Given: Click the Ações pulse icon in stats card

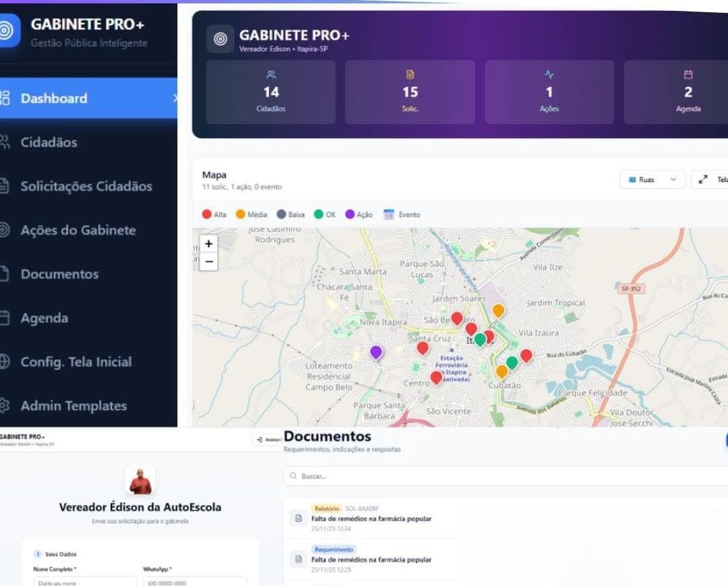Looking at the screenshot, I should click(549, 75).
